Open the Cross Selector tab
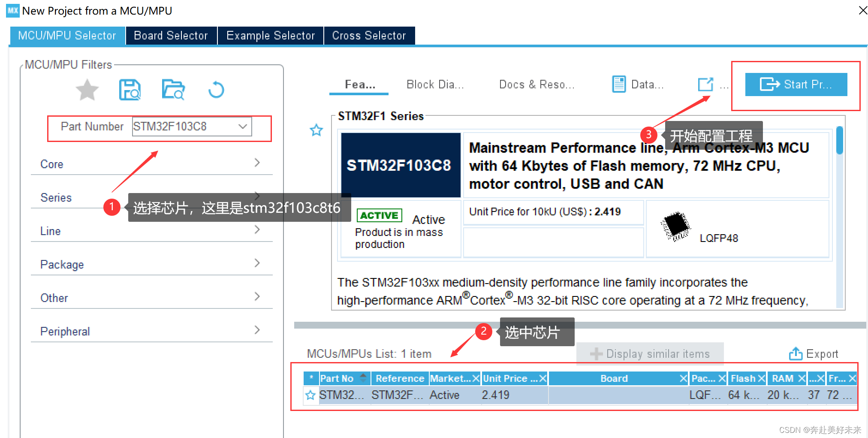The width and height of the screenshot is (868, 438). pyautogui.click(x=369, y=36)
